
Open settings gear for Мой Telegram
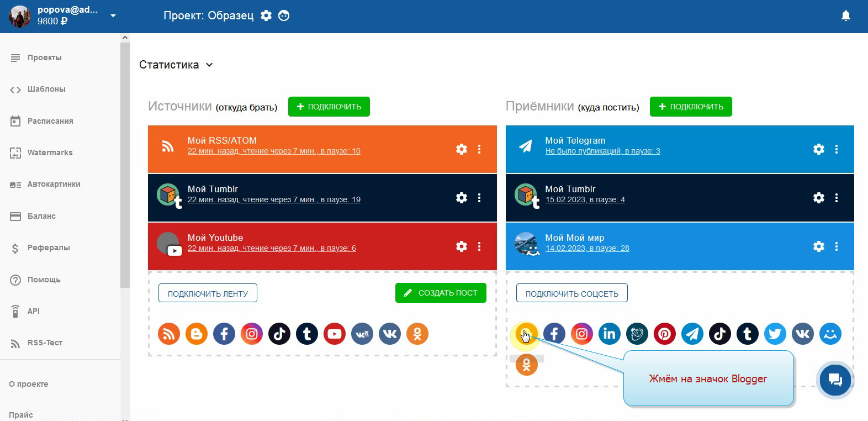click(x=819, y=149)
